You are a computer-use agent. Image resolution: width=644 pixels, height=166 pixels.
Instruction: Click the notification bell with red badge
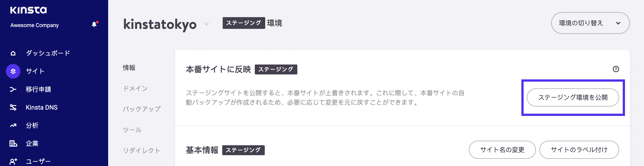coord(95,24)
